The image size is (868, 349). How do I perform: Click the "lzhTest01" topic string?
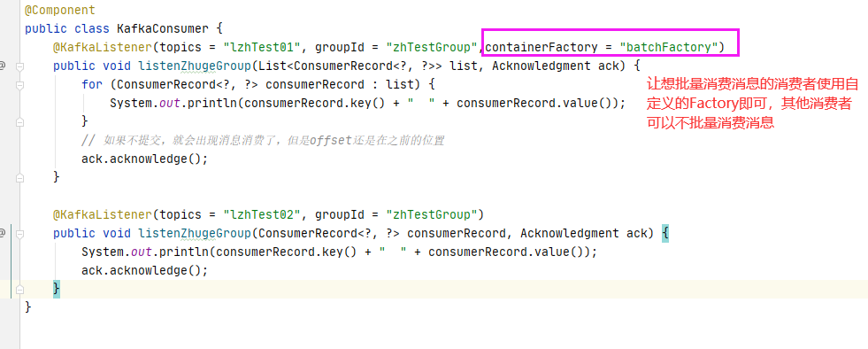coord(261,47)
